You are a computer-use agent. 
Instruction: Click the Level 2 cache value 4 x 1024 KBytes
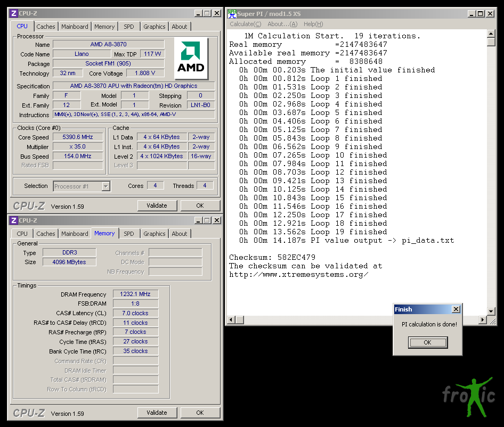pyautogui.click(x=162, y=156)
